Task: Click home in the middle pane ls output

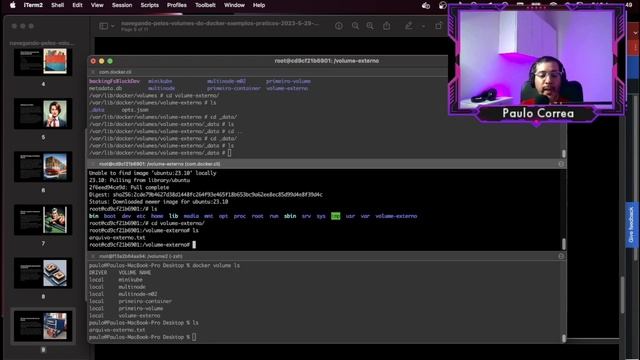Action: pyautogui.click(x=157, y=216)
